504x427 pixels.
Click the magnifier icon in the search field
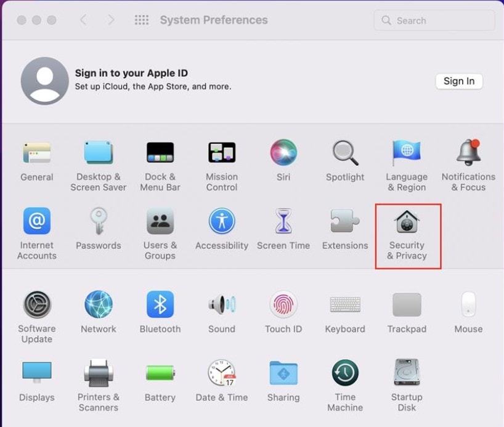coord(386,20)
